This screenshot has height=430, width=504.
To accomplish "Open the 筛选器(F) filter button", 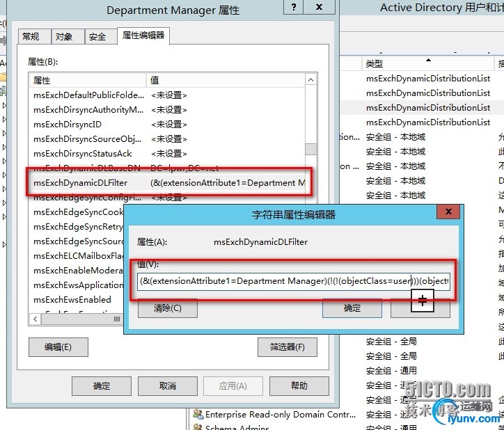I will click(288, 347).
